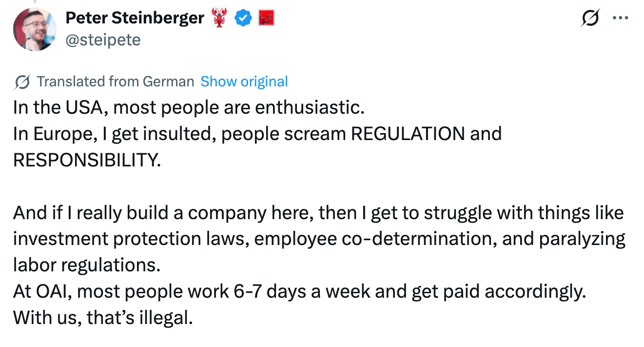Click the blue verified checkmark badge
This screenshot has height=347, width=644.
[x=243, y=18]
